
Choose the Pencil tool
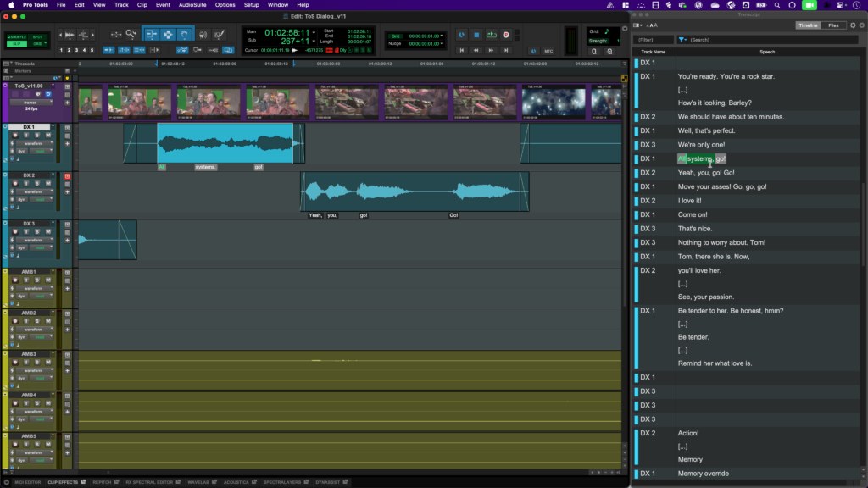coord(220,35)
